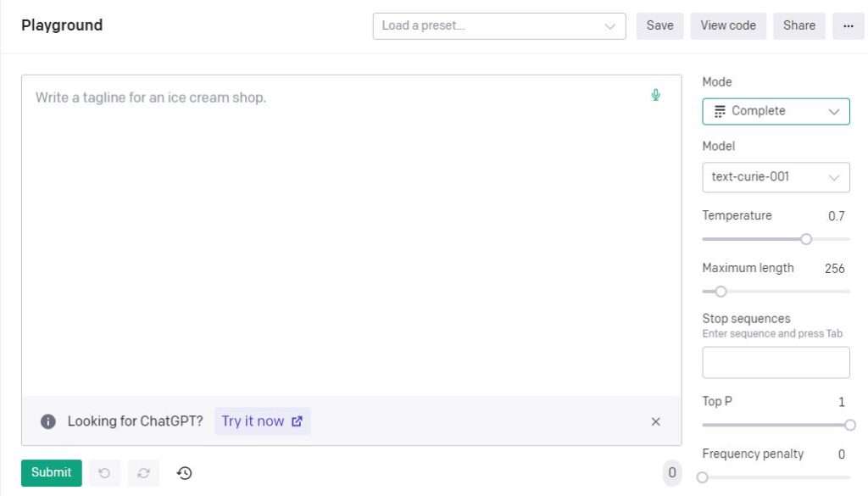
Task: Dismiss the ChatGPT banner with X
Action: click(x=655, y=422)
